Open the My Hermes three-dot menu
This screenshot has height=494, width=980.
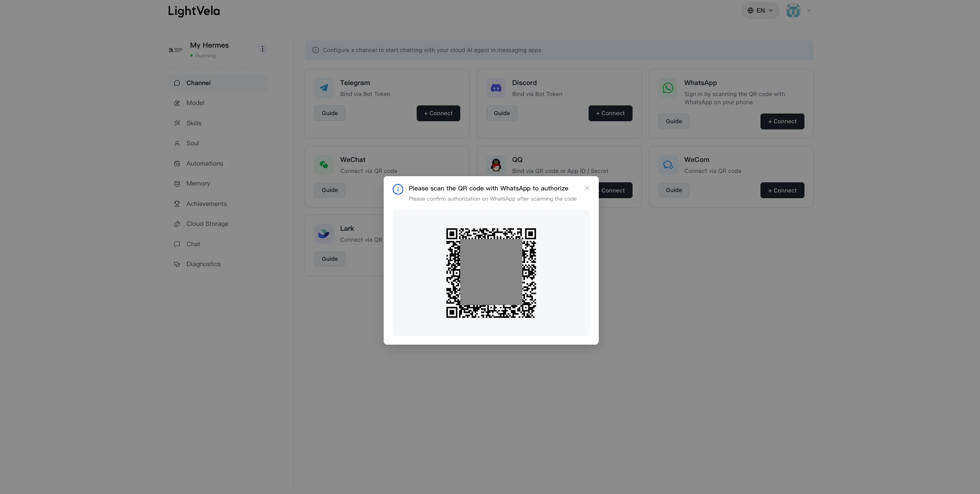(262, 49)
